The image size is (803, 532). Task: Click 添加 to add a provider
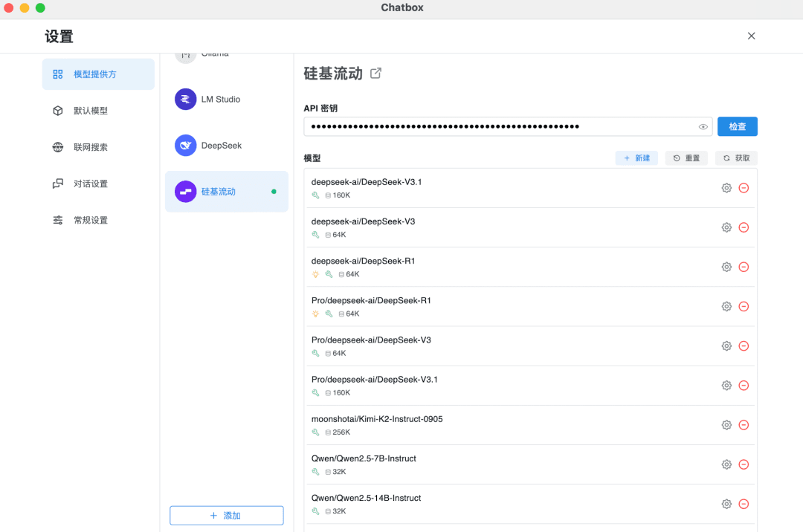click(x=226, y=516)
